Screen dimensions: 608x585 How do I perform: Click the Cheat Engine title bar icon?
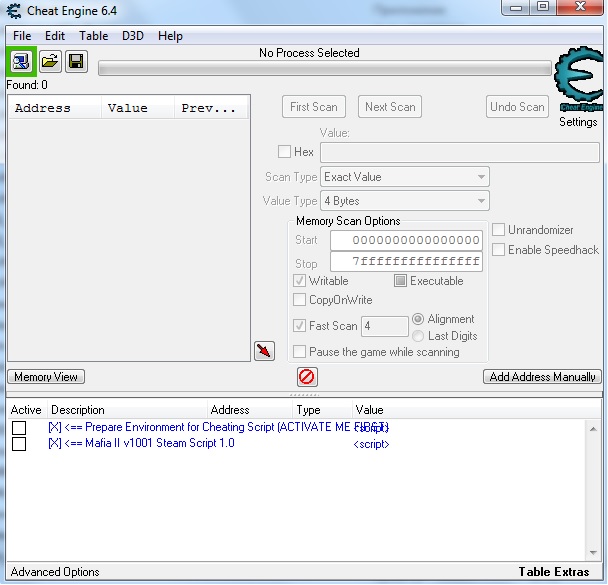pyautogui.click(x=14, y=11)
